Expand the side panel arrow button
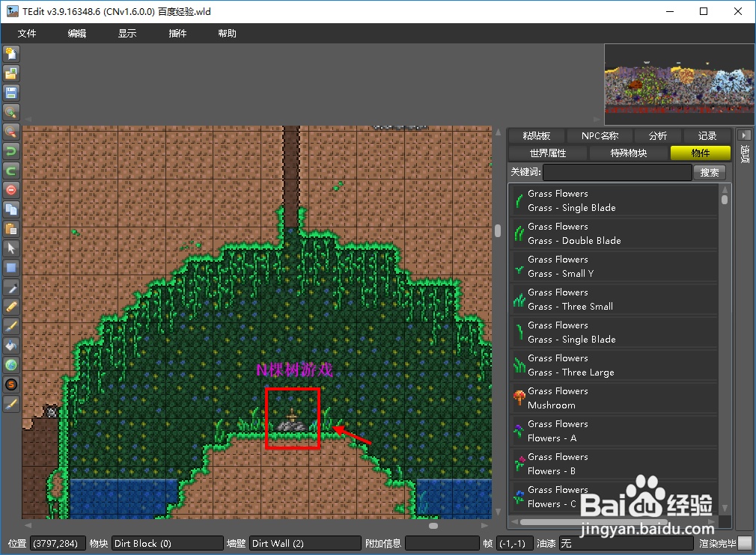Viewport: 756px width, 555px height. [745, 135]
